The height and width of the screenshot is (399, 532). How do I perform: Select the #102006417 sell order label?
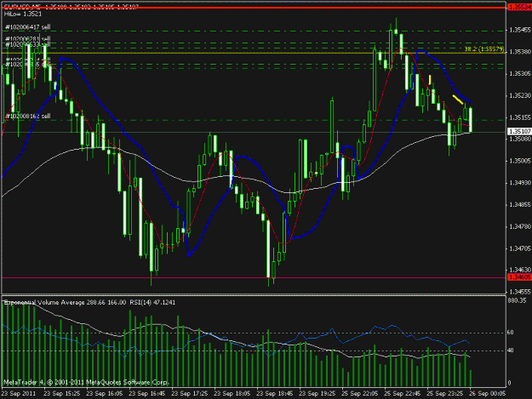pyautogui.click(x=28, y=27)
